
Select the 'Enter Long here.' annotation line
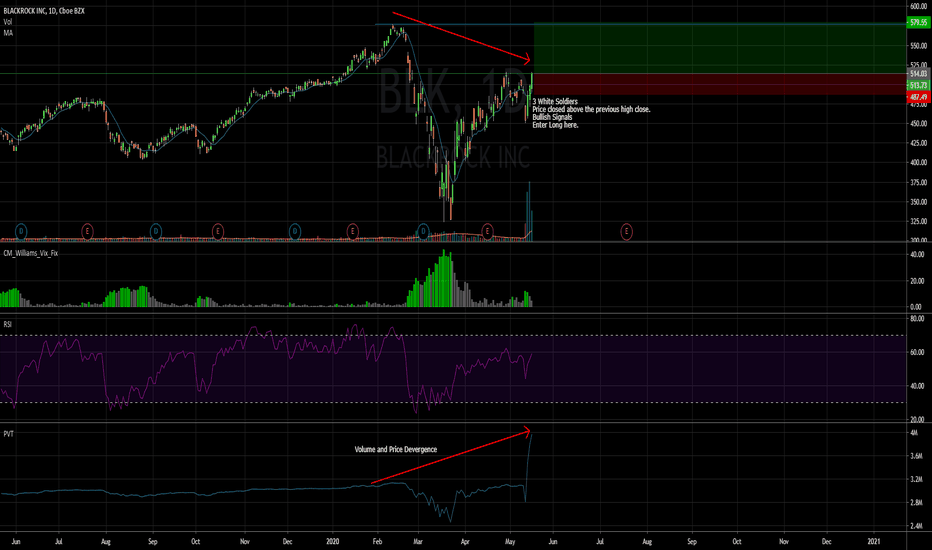555,125
